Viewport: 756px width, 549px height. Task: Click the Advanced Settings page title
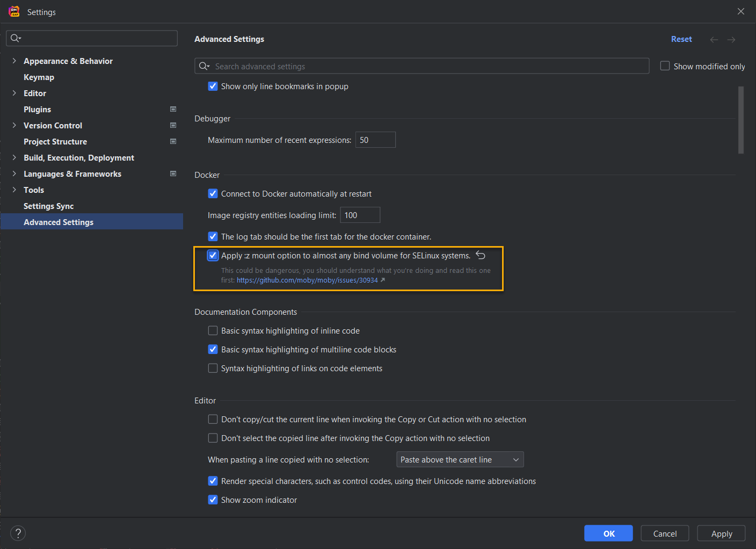229,39
